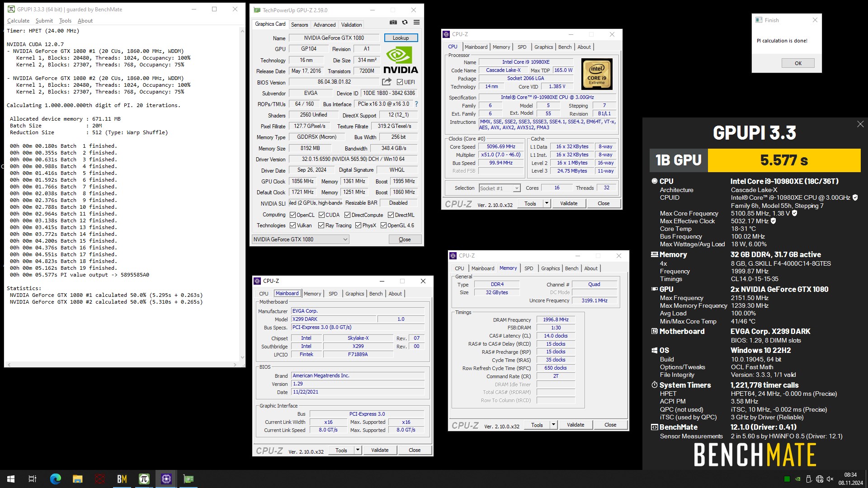This screenshot has height=488, width=868.
Task: Click GPU-Z screenshot camera icon
Action: 393,23
